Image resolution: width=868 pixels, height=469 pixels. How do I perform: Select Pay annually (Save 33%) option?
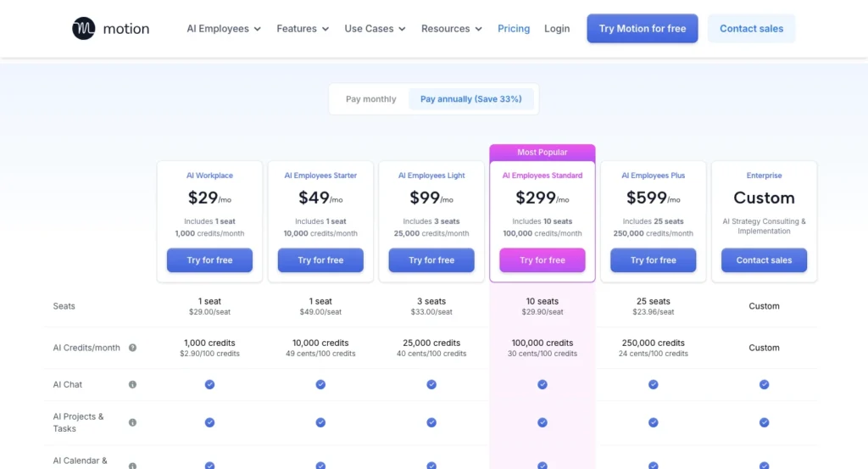tap(471, 99)
